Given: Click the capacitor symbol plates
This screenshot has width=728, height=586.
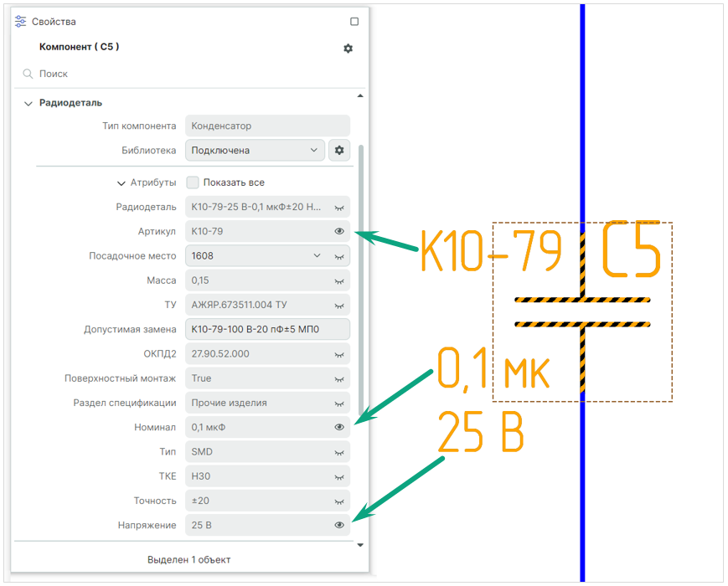Looking at the screenshot, I should (582, 312).
